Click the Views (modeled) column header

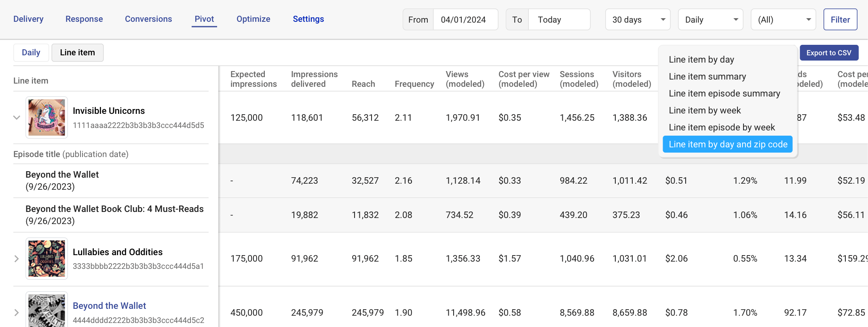465,79
